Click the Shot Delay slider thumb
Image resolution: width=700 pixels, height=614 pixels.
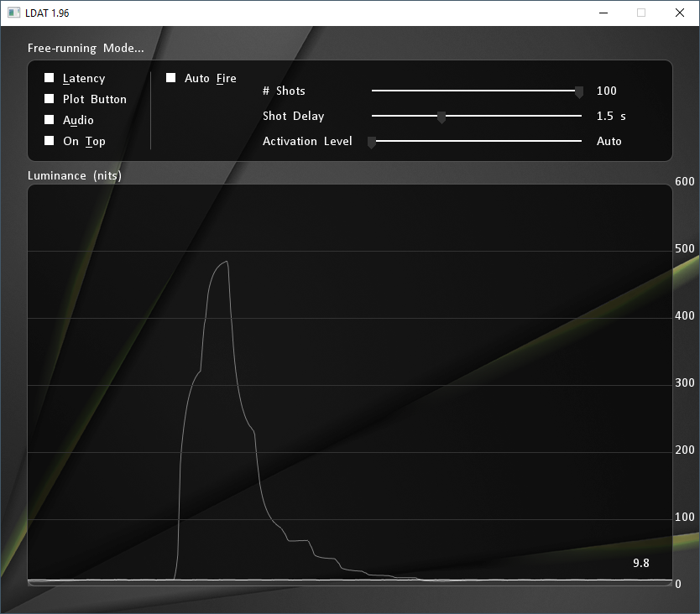tap(441, 117)
